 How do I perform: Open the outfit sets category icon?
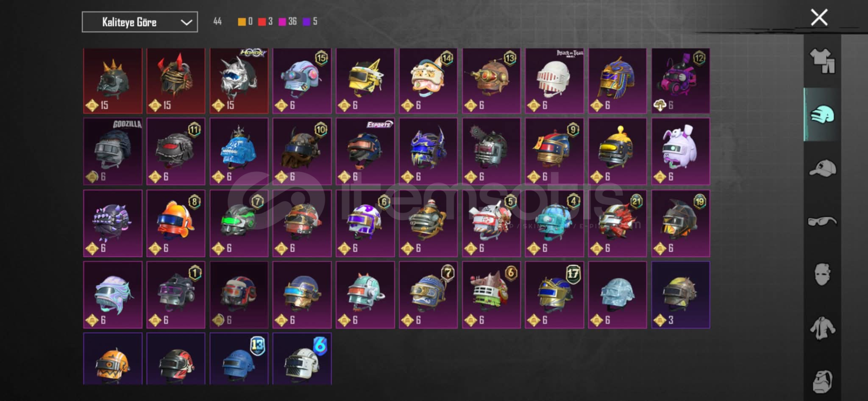point(822,61)
